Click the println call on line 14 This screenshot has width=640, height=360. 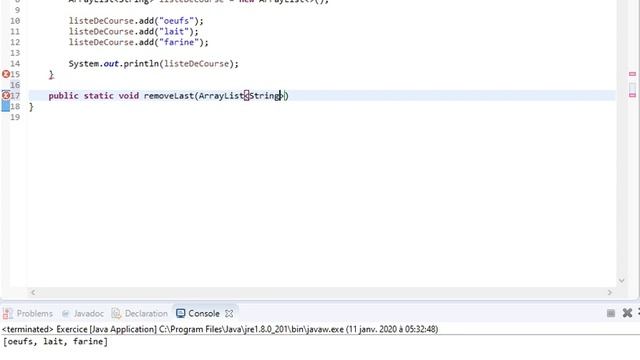pos(141,64)
